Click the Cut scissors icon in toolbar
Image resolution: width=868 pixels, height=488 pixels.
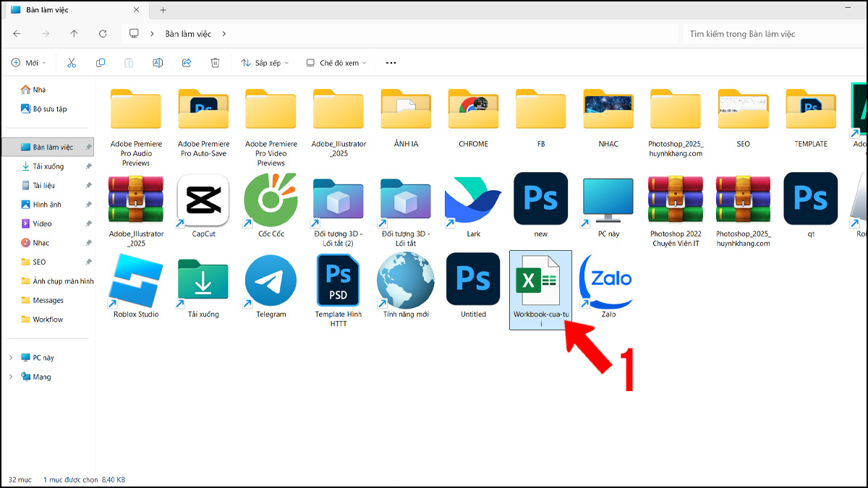(x=72, y=63)
